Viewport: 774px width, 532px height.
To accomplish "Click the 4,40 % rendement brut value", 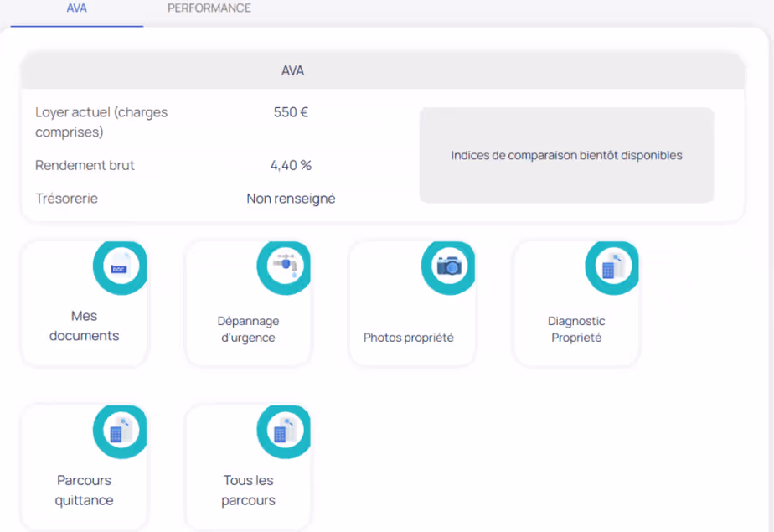I will click(x=291, y=165).
